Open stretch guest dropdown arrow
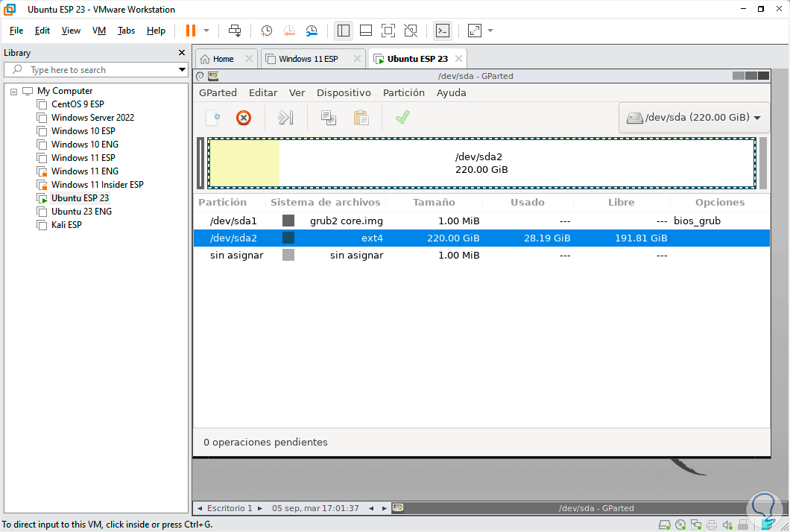This screenshot has height=532, width=790. tap(490, 31)
